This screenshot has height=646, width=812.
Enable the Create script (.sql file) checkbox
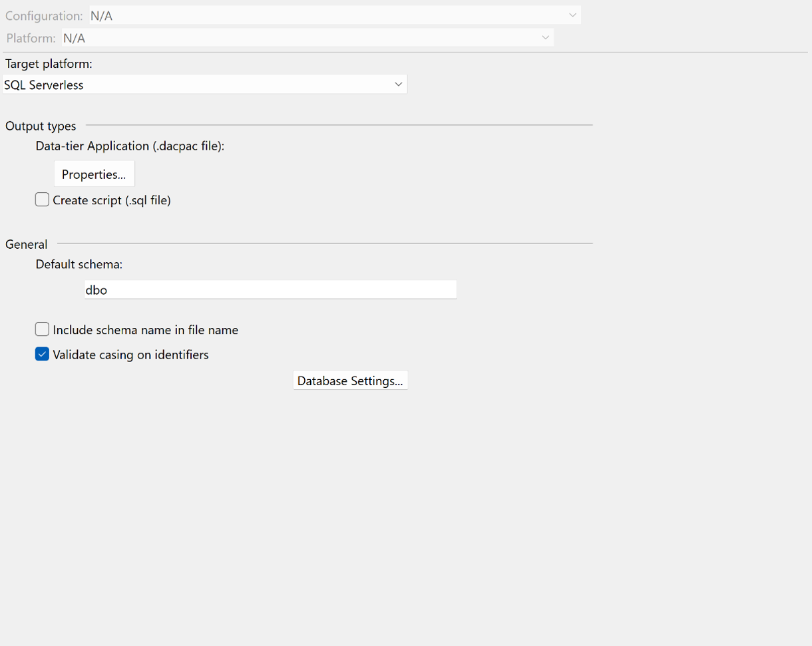point(43,200)
